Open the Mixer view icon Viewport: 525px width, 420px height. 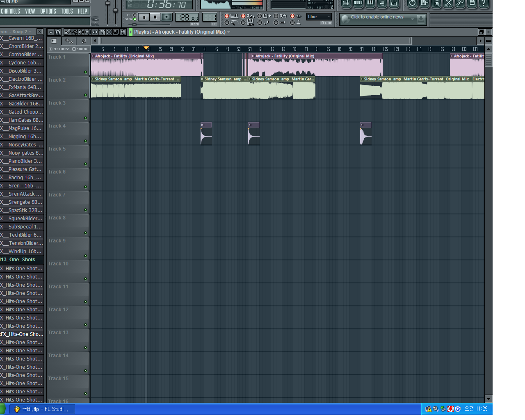tap(394, 3)
